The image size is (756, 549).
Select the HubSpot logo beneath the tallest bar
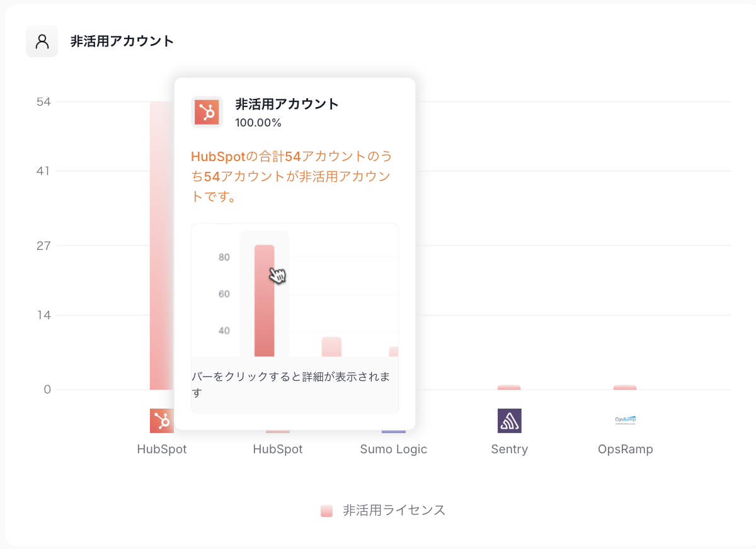tap(161, 421)
